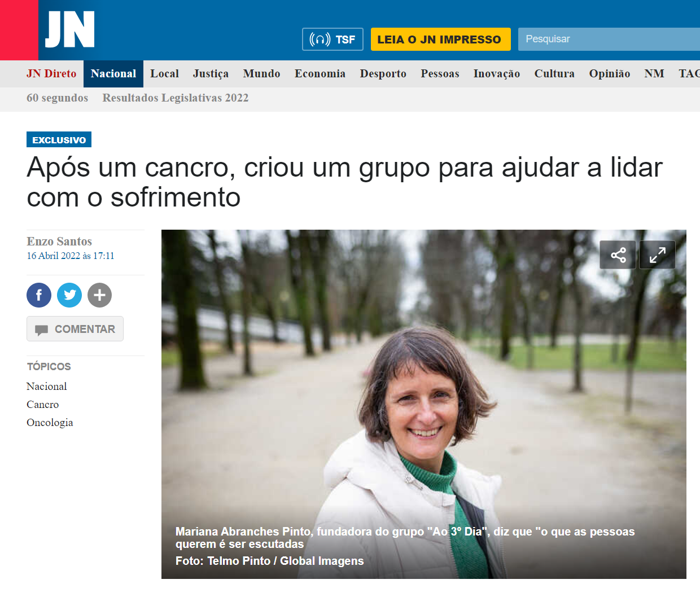Open 60 segundos link
The width and height of the screenshot is (700, 597).
[58, 98]
